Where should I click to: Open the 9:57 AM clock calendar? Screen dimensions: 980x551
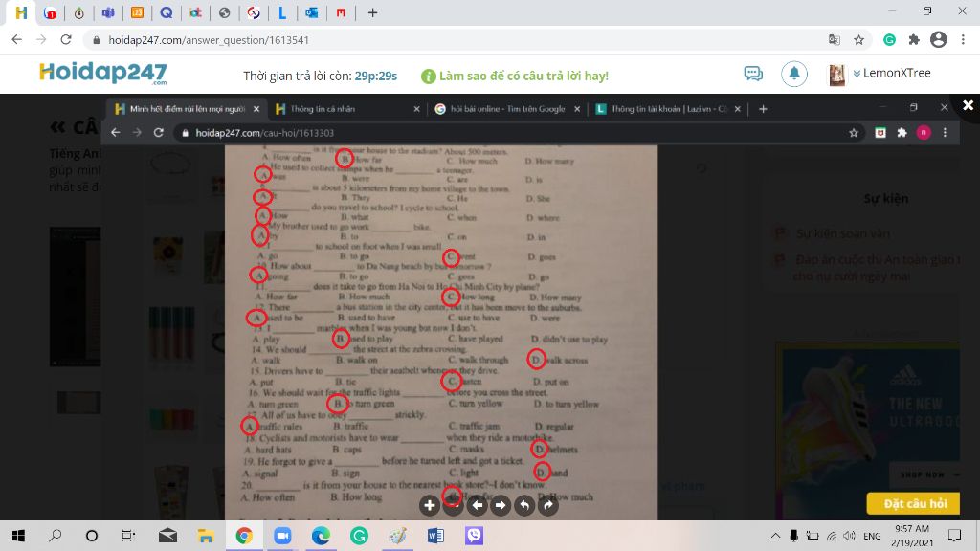tap(912, 536)
